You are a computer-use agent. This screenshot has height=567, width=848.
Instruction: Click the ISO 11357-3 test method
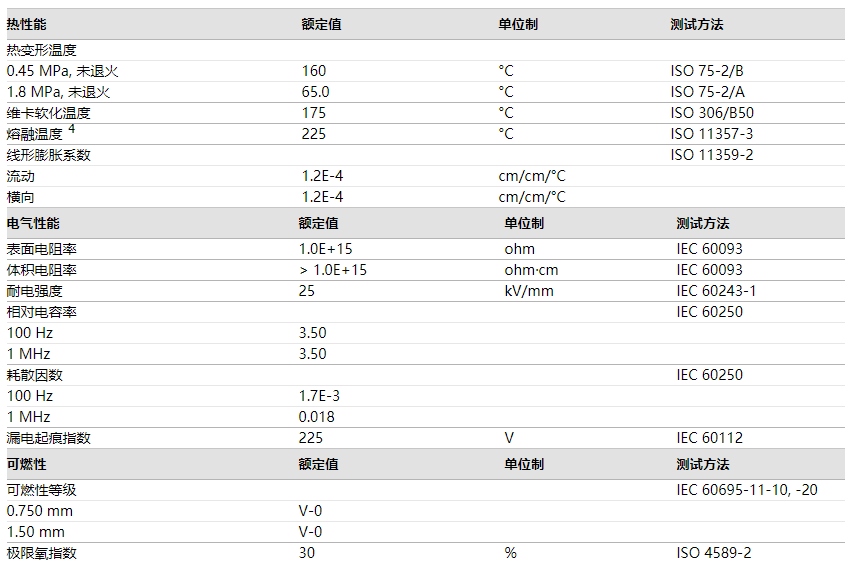(712, 134)
